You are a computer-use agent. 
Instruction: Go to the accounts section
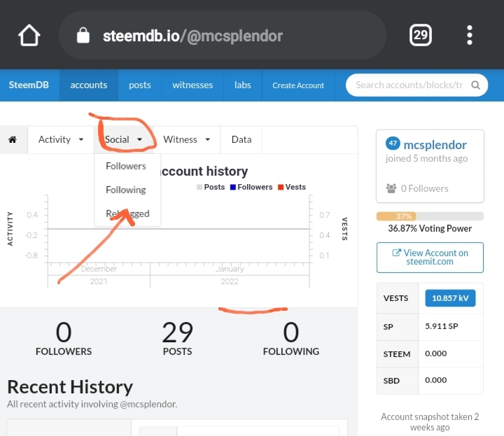click(x=89, y=85)
